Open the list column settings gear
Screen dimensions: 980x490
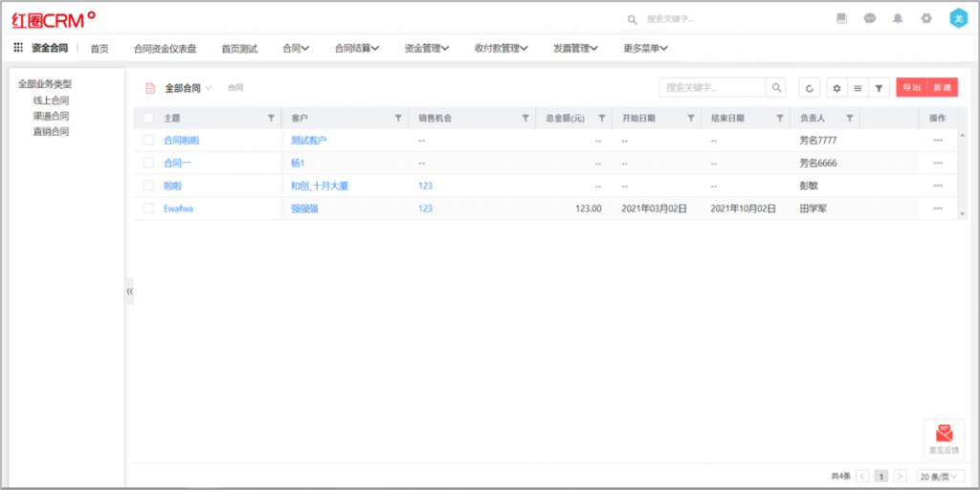coord(836,88)
